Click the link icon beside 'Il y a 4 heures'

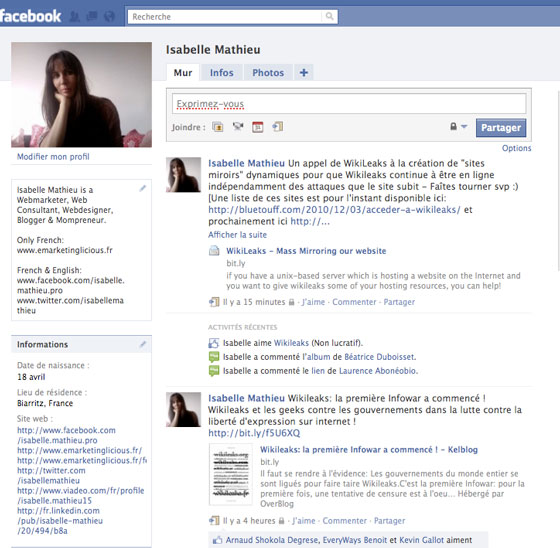click(214, 520)
